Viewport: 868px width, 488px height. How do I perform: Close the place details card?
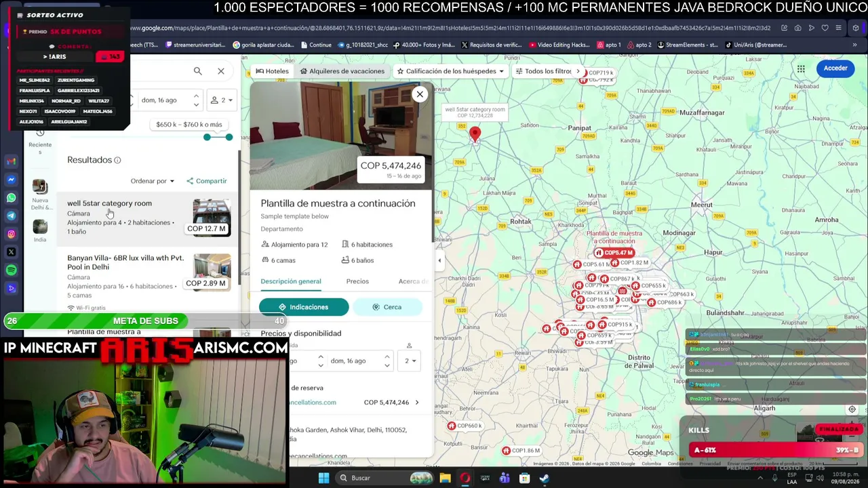420,94
